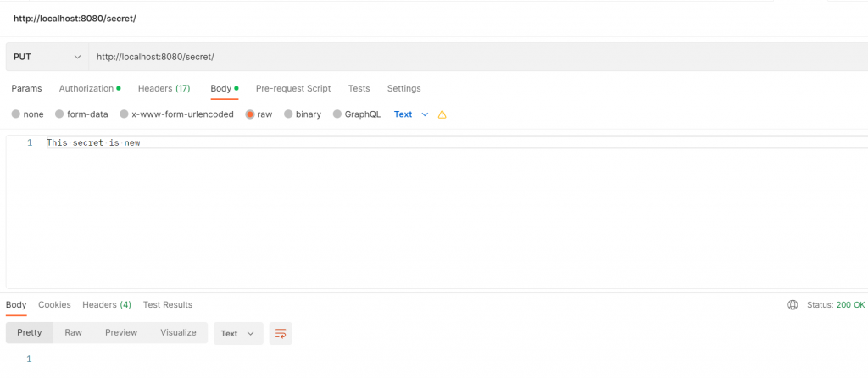The width and height of the screenshot is (868, 378).
Task: Show the Visualize response view
Action: click(x=178, y=332)
